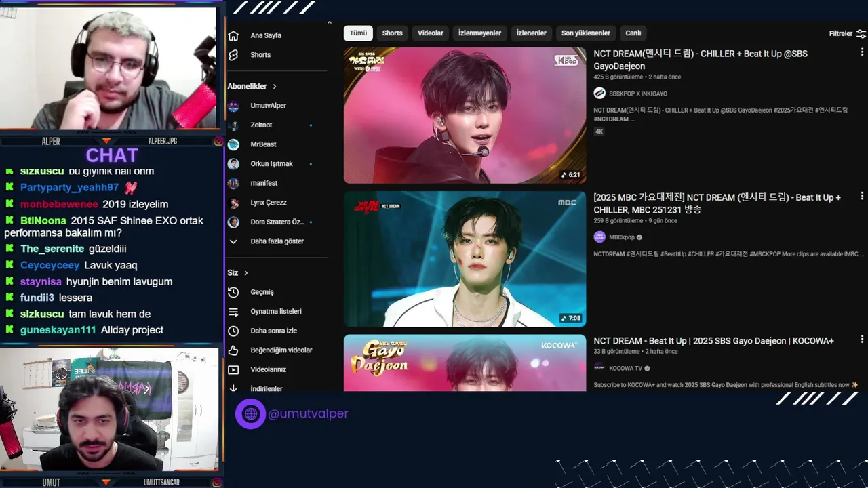Open Zeitnot channel avatar

point(233,125)
